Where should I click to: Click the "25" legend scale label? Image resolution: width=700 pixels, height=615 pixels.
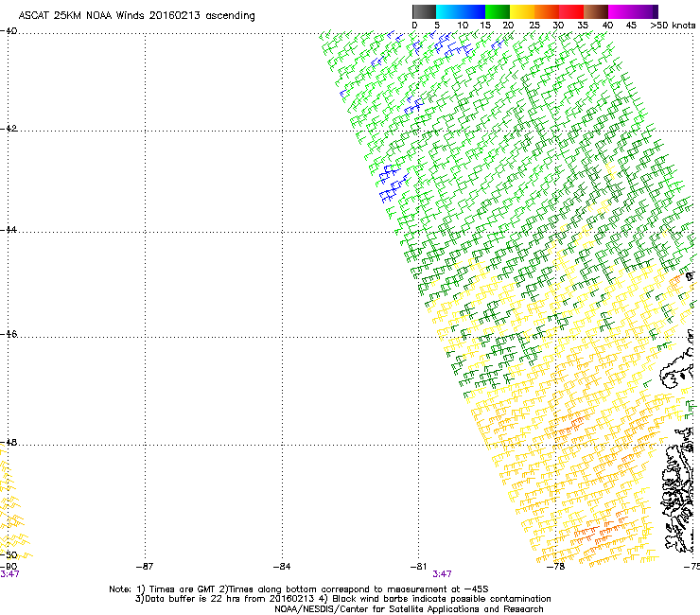pyautogui.click(x=534, y=26)
